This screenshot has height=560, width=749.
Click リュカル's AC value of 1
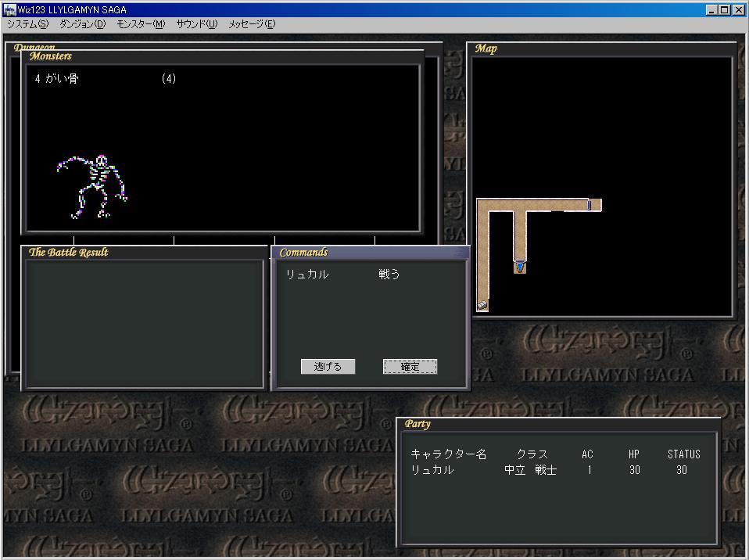click(590, 470)
